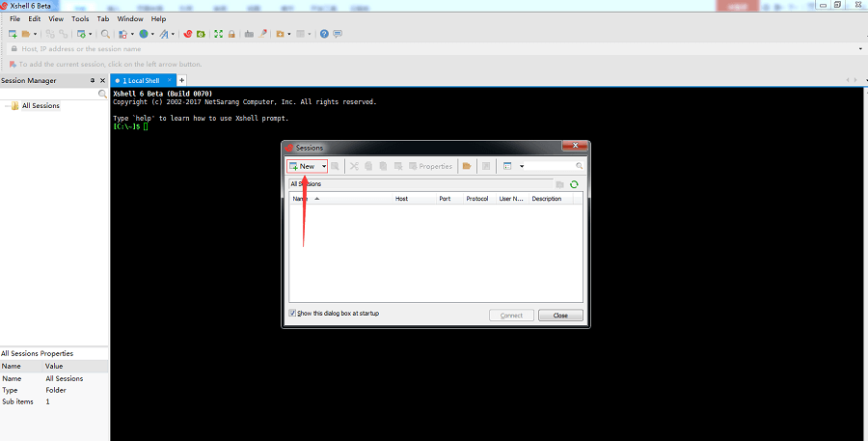The image size is (868, 441).
Task: Expand the address bar history dropdown
Action: (x=860, y=49)
